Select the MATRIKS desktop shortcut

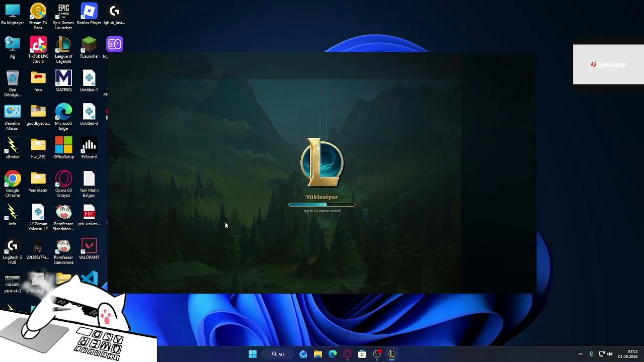click(63, 81)
